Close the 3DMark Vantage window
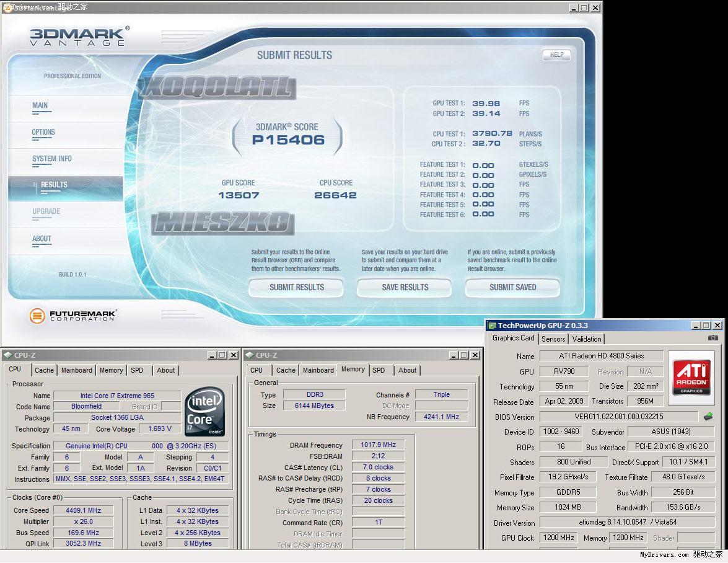This screenshot has width=728, height=563. tap(595, 8)
